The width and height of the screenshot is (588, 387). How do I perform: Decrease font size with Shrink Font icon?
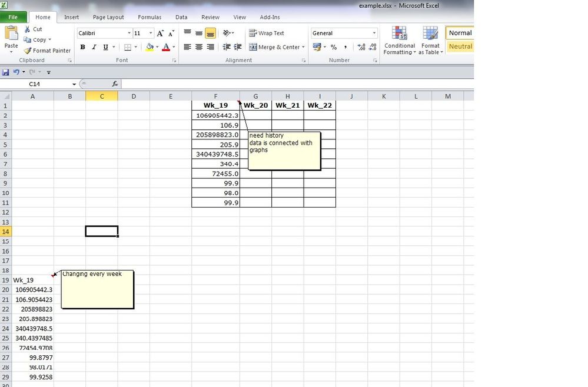click(171, 34)
